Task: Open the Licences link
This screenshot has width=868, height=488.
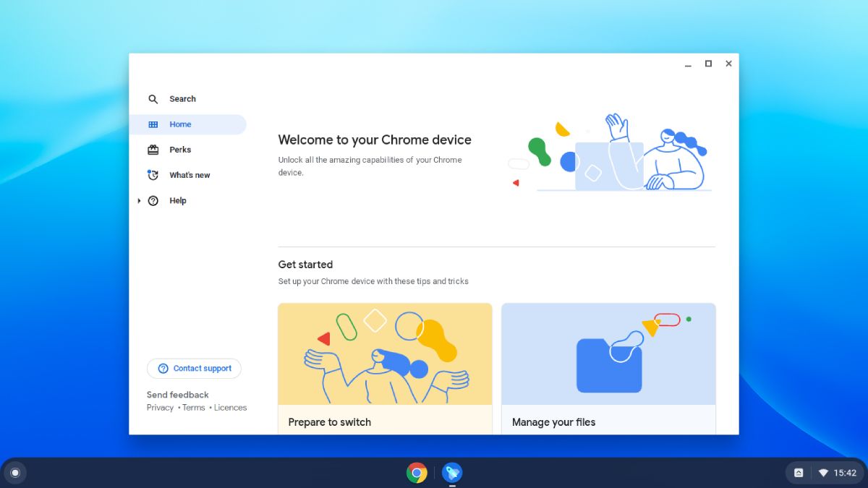Action: tap(230, 407)
